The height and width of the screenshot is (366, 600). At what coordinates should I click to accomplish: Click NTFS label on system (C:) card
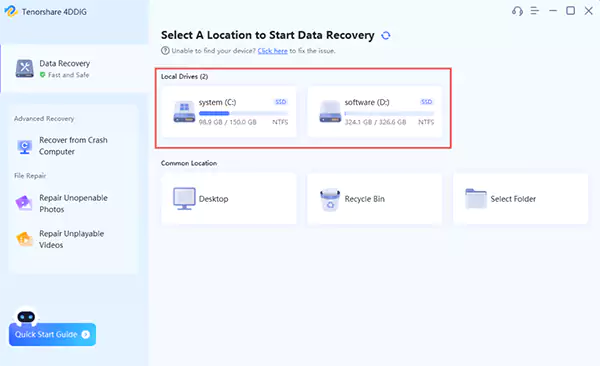point(280,122)
